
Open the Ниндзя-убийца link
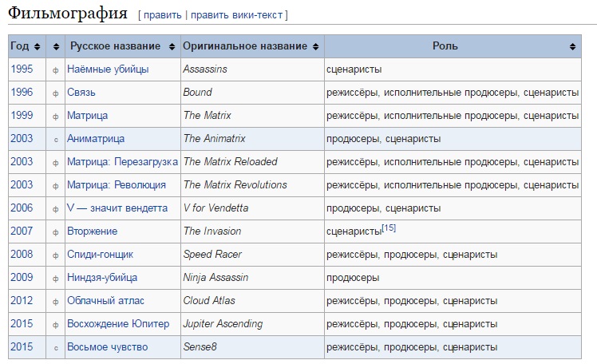[x=102, y=278]
